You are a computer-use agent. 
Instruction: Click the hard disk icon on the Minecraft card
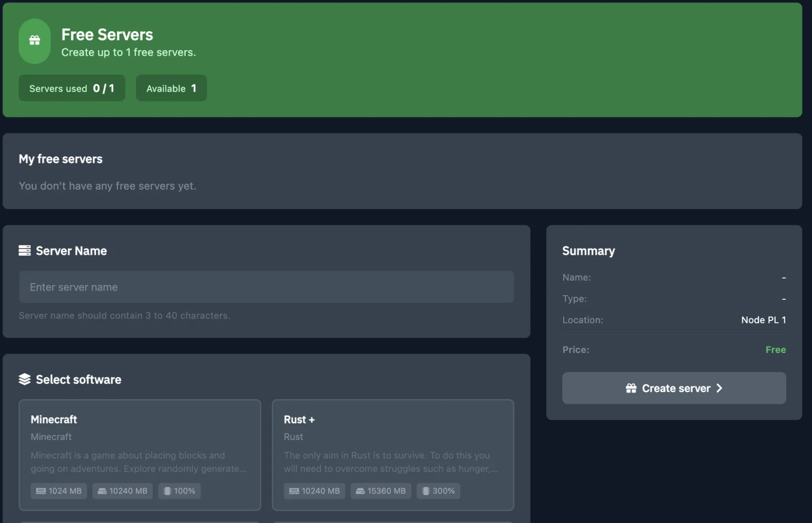[x=103, y=491]
